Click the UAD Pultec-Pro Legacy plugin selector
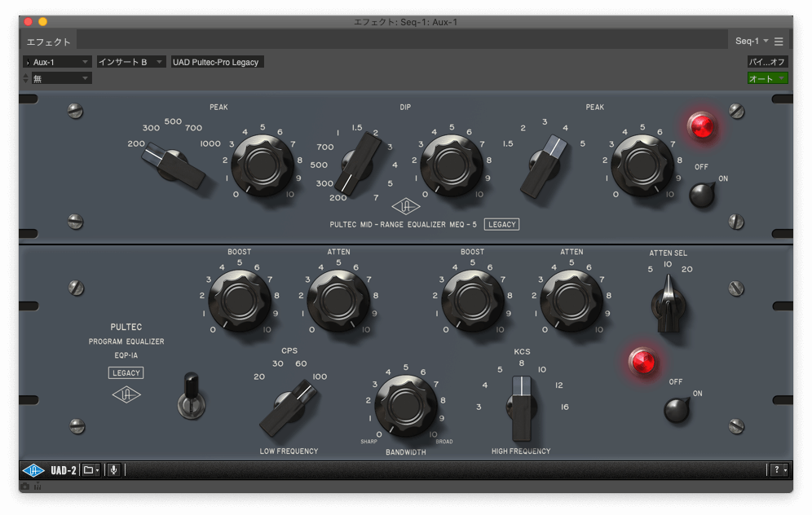 pos(217,62)
